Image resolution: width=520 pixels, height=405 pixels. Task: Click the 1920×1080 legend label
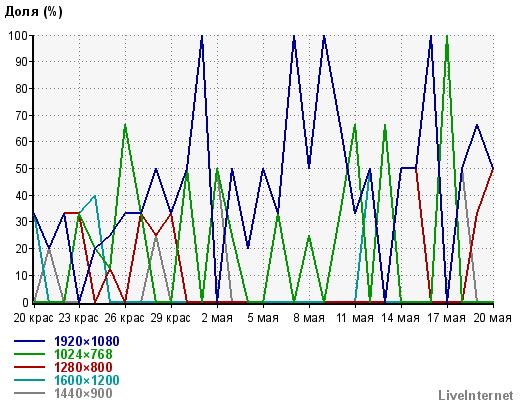click(x=87, y=341)
